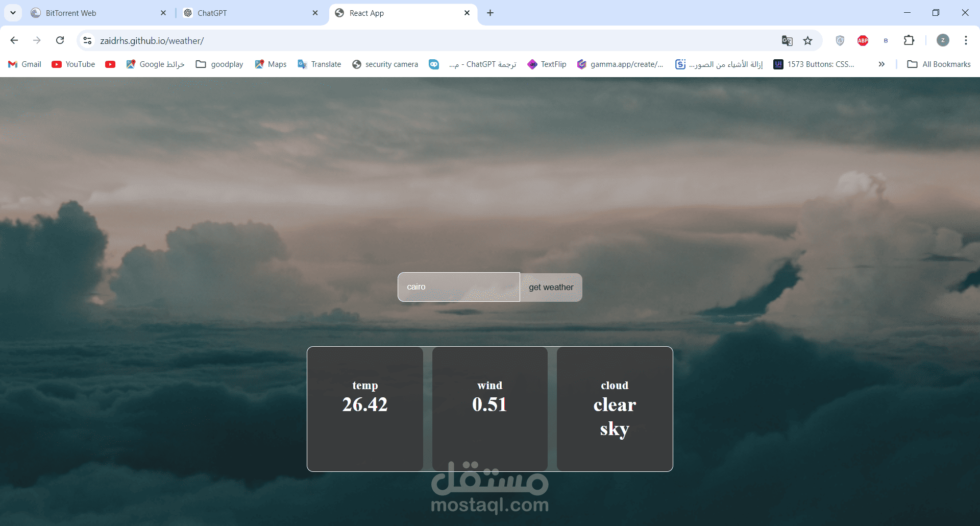Show more bookmarks via double chevron
This screenshot has width=980, height=526.
[881, 64]
